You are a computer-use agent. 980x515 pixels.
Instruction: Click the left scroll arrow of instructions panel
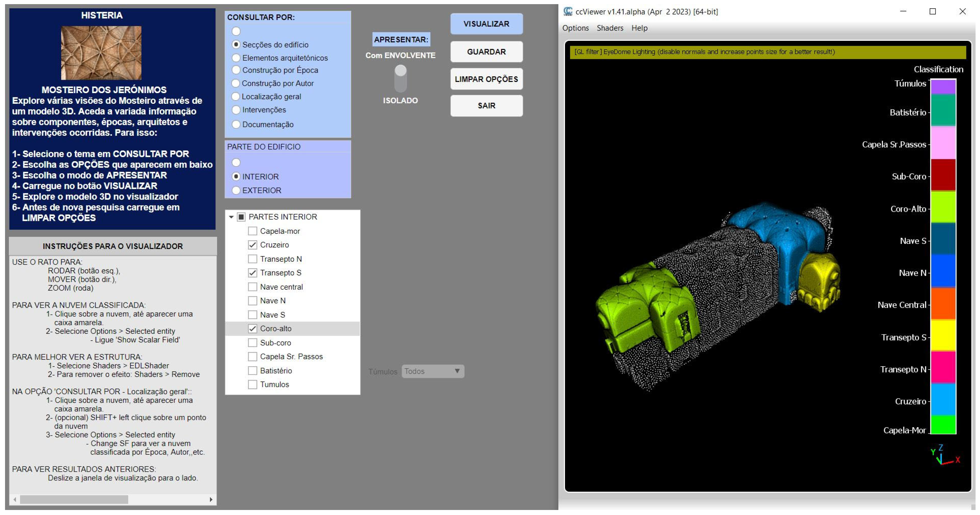click(x=15, y=499)
